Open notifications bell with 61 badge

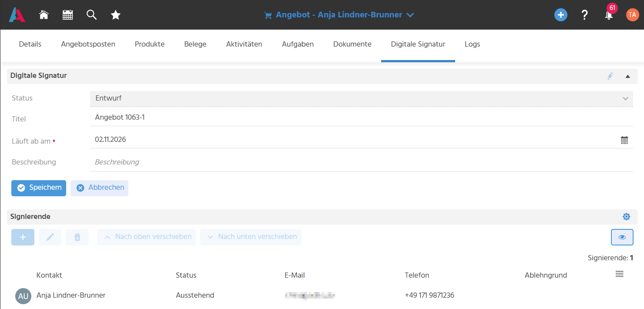click(609, 15)
